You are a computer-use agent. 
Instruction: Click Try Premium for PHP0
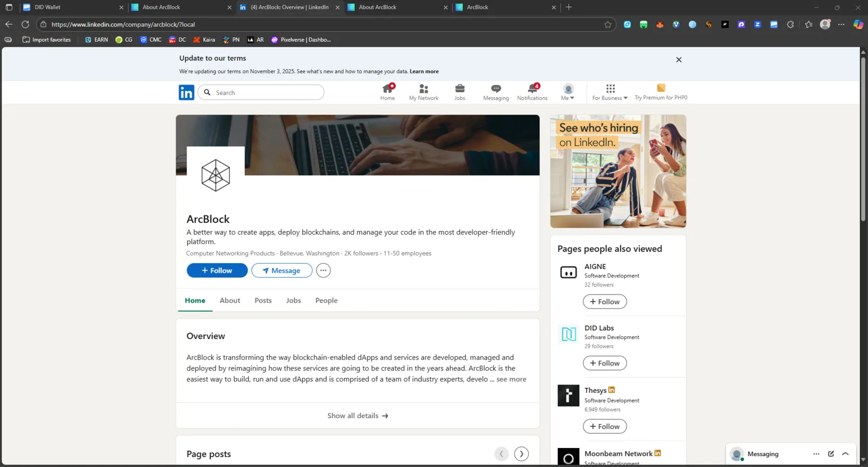[661, 92]
